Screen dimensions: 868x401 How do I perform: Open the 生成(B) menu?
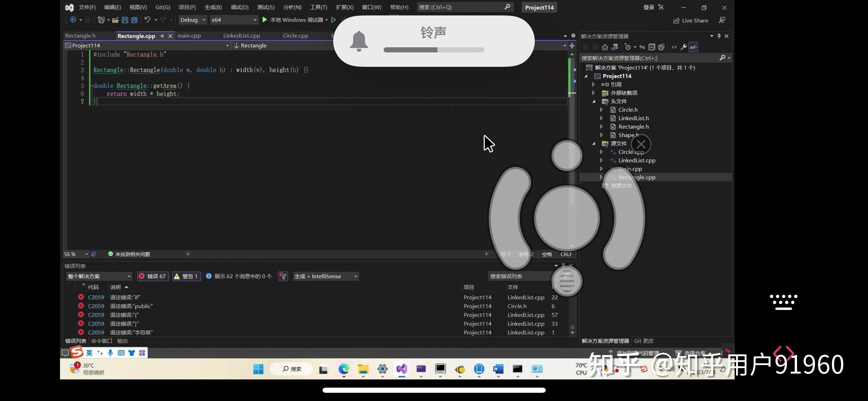pos(213,7)
